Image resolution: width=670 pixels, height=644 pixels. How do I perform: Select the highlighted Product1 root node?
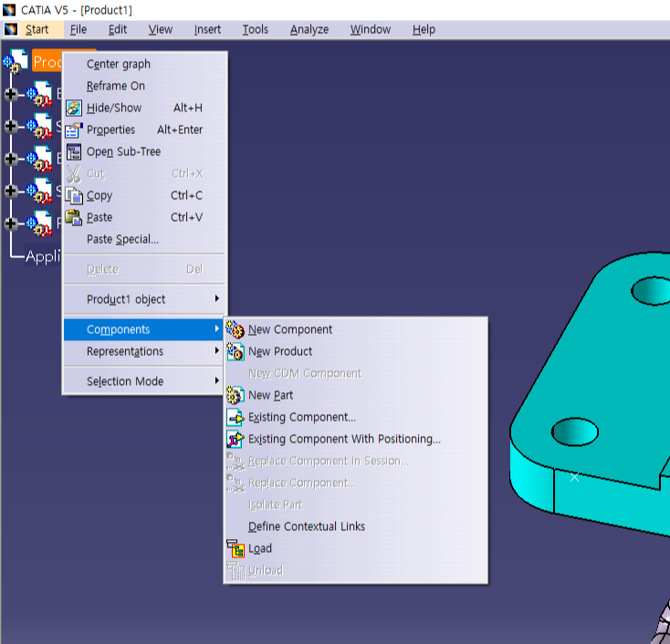[47, 61]
